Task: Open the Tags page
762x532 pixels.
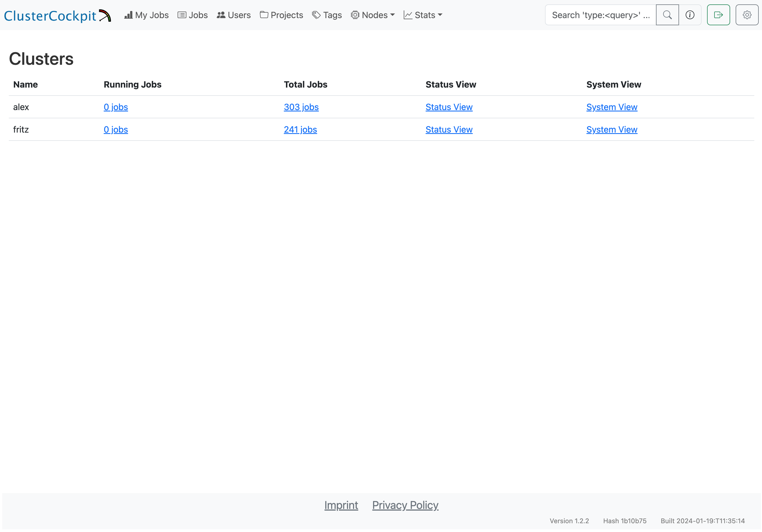Action: coord(327,15)
